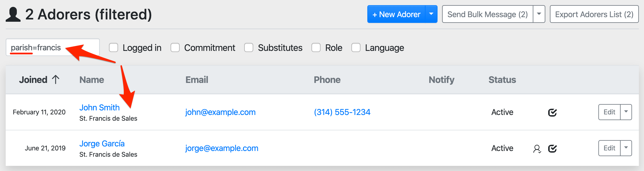Viewport: 644px width, 171px height.
Task: Open the Send Bulk Message dropdown arrow
Action: click(x=539, y=14)
